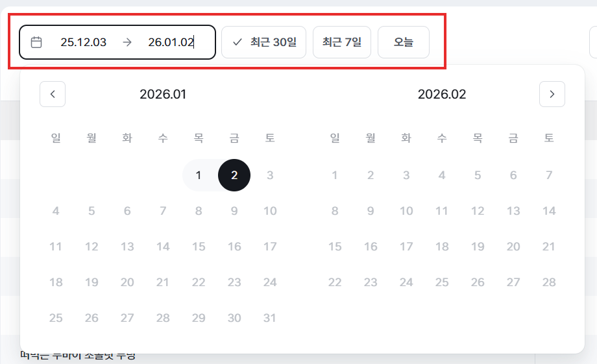Go to previous month with left chevron
Viewport: 597px width, 364px height.
tap(53, 94)
